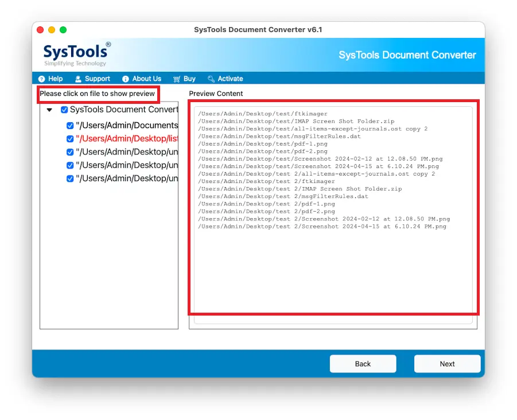Click the test/pdf-1.png line
517x420 pixels.
click(263, 144)
